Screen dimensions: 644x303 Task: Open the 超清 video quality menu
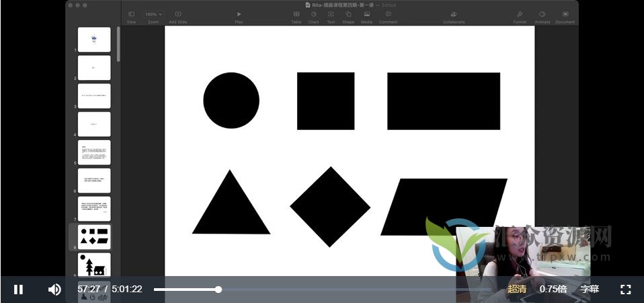click(517, 290)
